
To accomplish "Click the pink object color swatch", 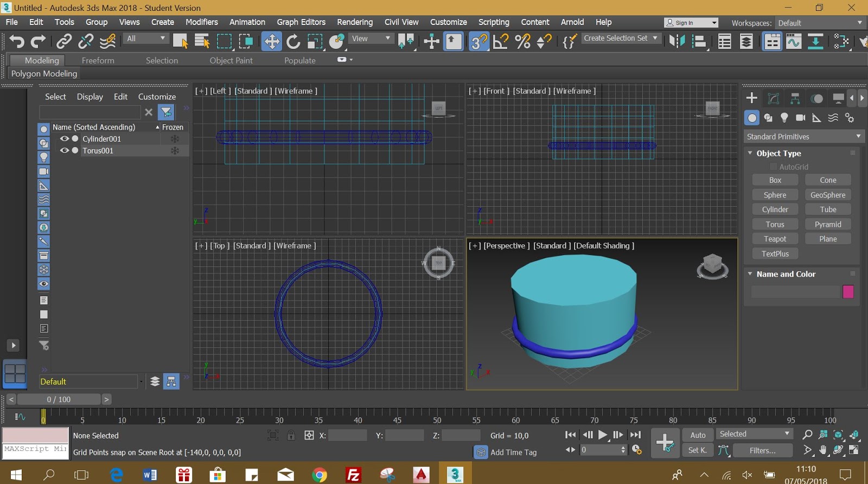I will tap(848, 292).
